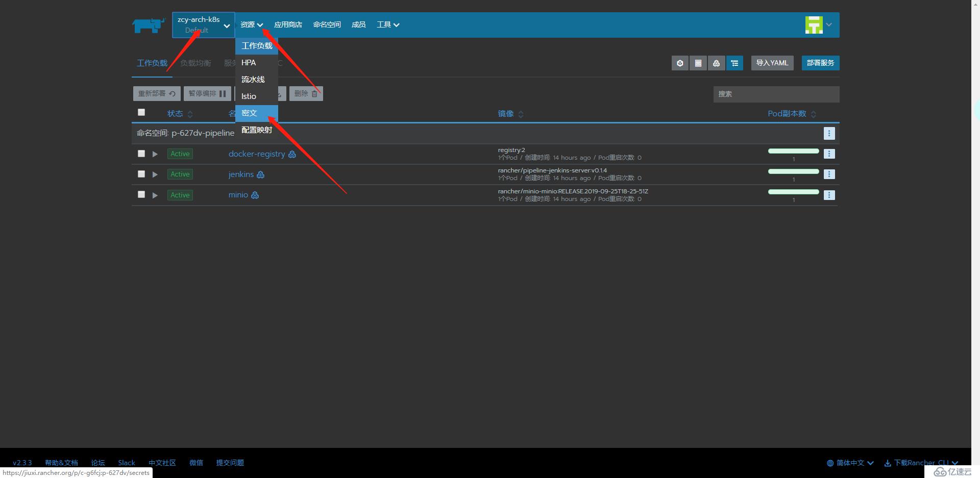980x478 pixels.
Task: Click the icon beside docker-registry name
Action: (x=292, y=154)
